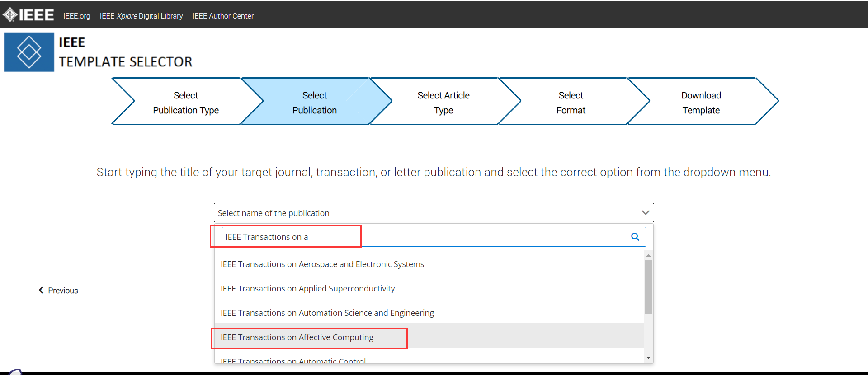Image resolution: width=868 pixels, height=375 pixels.
Task: Go to Select Publication step
Action: point(315,103)
